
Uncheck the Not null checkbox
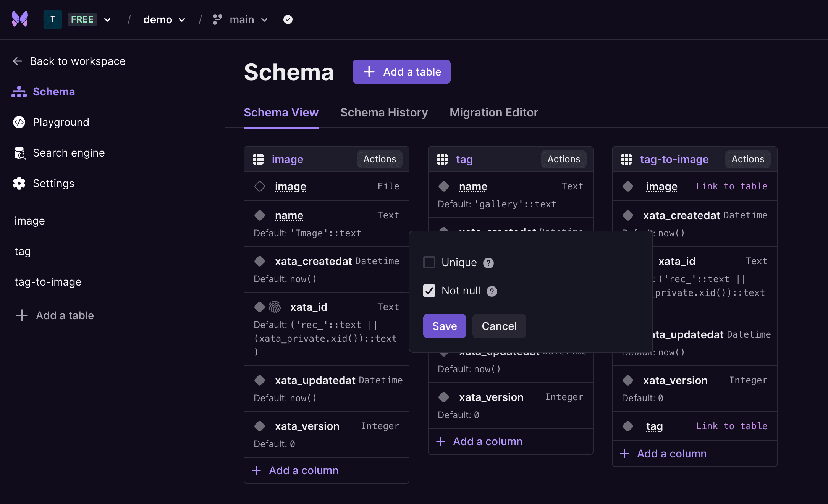pyautogui.click(x=429, y=291)
